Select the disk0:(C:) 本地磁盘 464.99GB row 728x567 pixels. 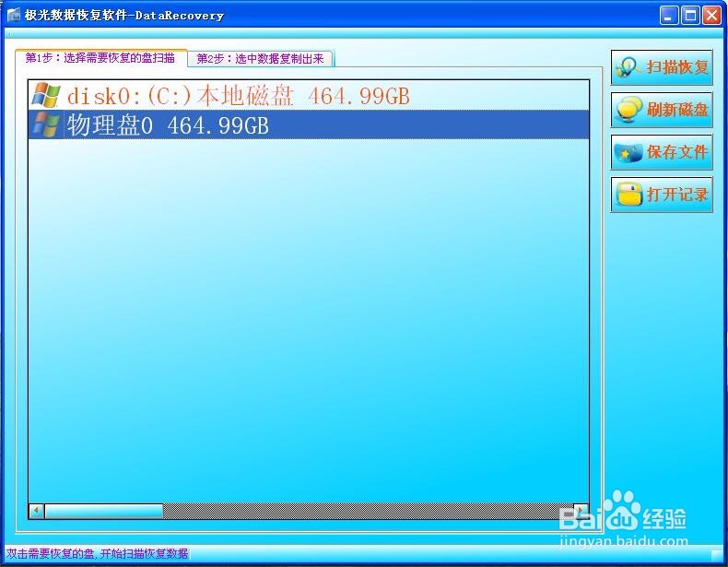(x=309, y=96)
